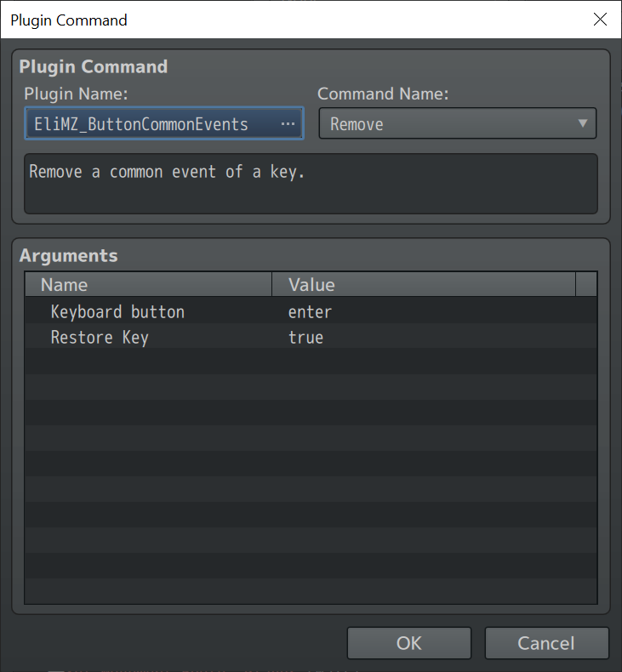622x672 pixels.
Task: Sort by the Name column header
Action: click(x=148, y=284)
